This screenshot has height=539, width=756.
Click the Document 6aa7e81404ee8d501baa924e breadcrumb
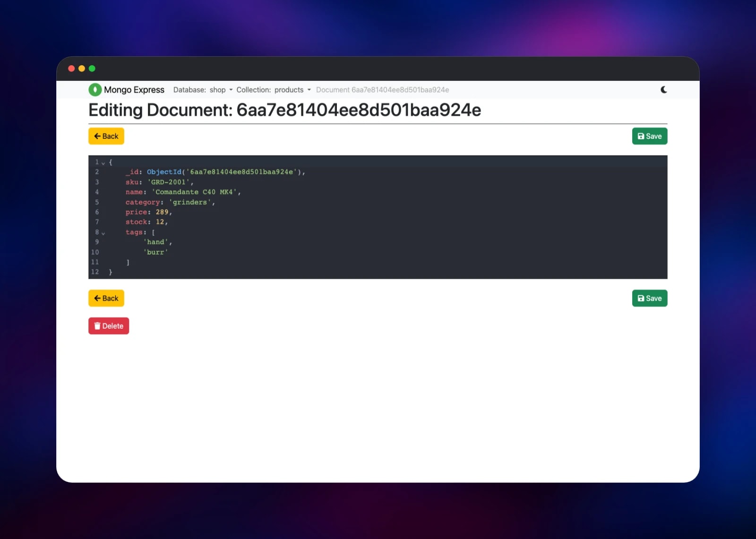point(382,90)
